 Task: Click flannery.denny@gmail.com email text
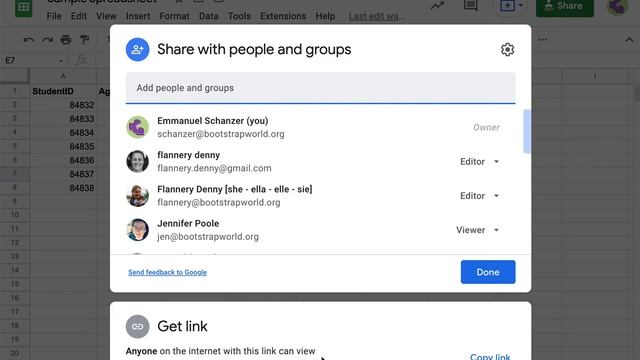[x=214, y=168]
